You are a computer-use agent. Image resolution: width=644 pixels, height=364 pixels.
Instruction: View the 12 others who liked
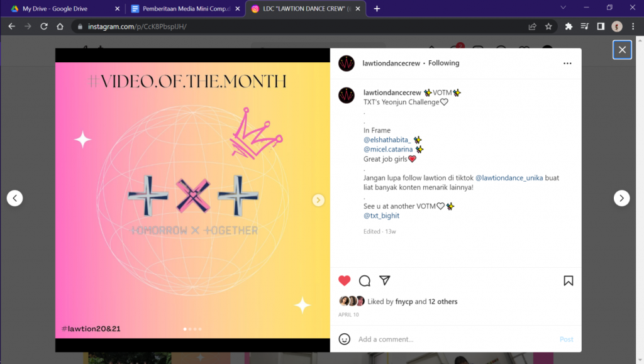coord(443,301)
